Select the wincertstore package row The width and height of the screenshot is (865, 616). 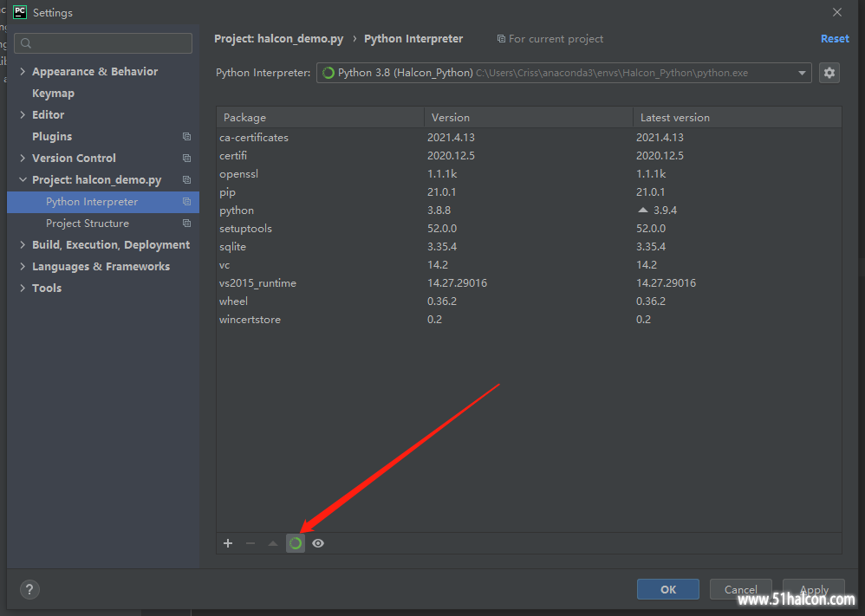(x=529, y=320)
